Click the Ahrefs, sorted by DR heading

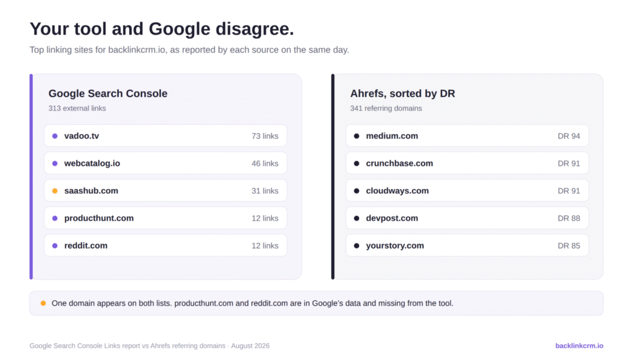pos(402,93)
